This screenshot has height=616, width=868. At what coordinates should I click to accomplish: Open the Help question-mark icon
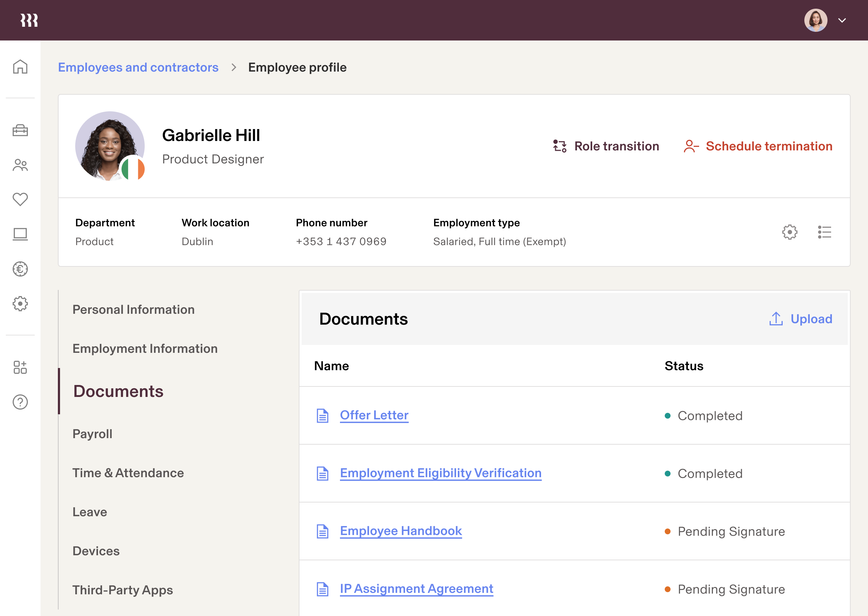click(20, 402)
